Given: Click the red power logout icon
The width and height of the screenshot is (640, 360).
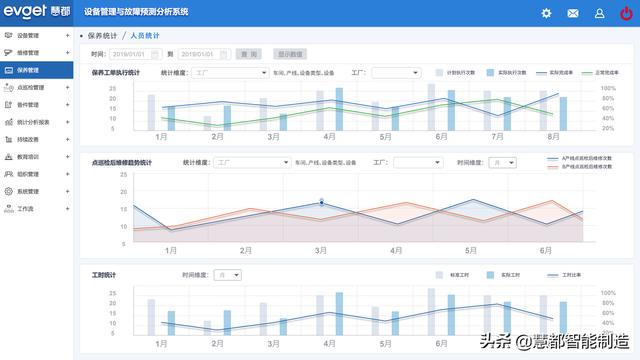Looking at the screenshot, I should (626, 13).
